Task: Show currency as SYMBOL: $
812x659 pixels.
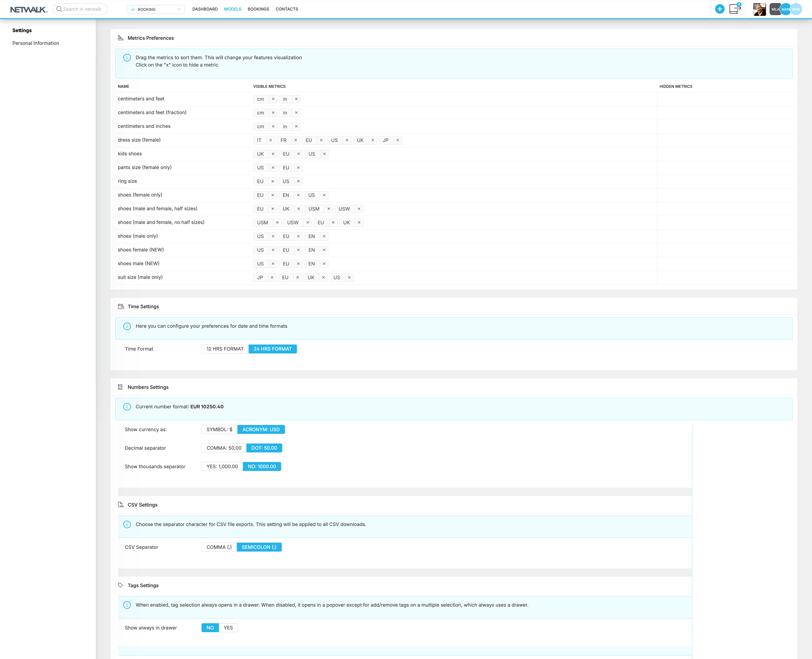Action: click(219, 429)
